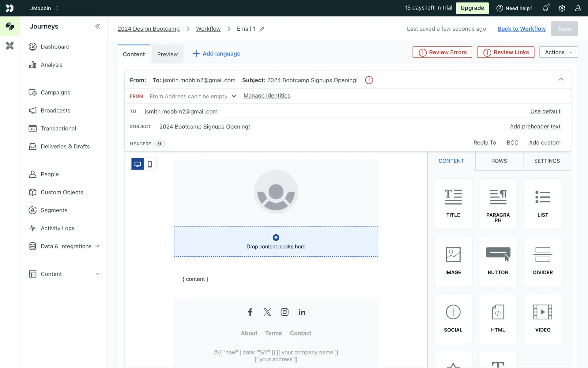Select the Button content block

tap(498, 261)
